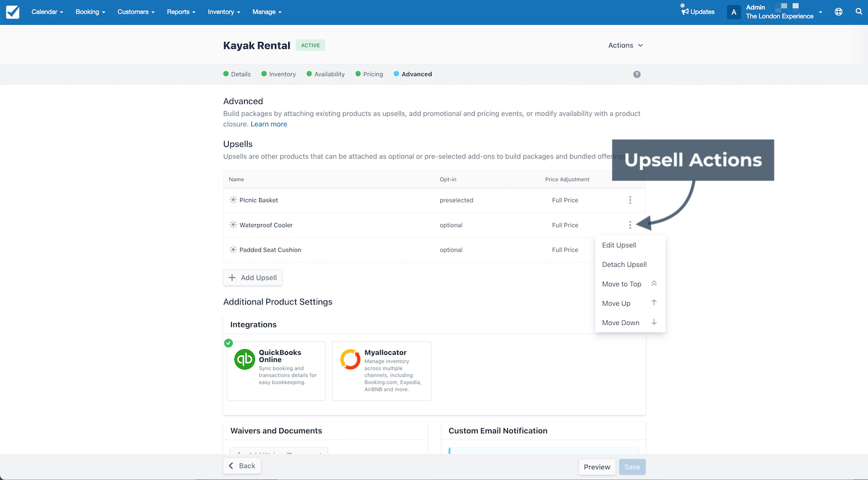
Task: Click the Name column header
Action: pos(236,179)
